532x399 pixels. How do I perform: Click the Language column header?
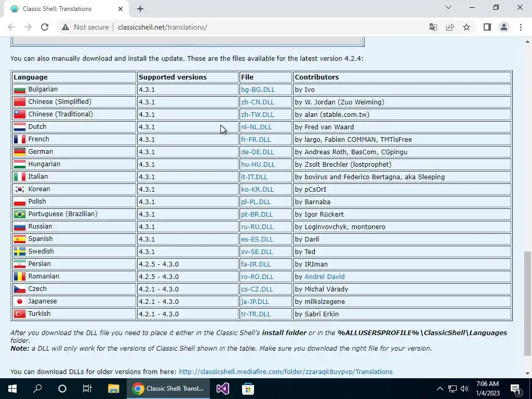click(74, 77)
